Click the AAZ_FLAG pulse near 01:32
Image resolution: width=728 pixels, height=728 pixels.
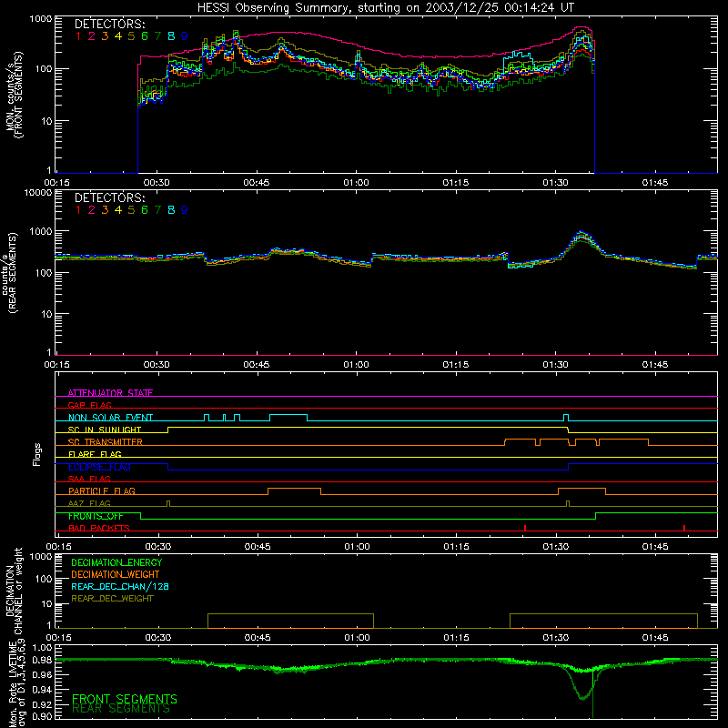tap(568, 504)
